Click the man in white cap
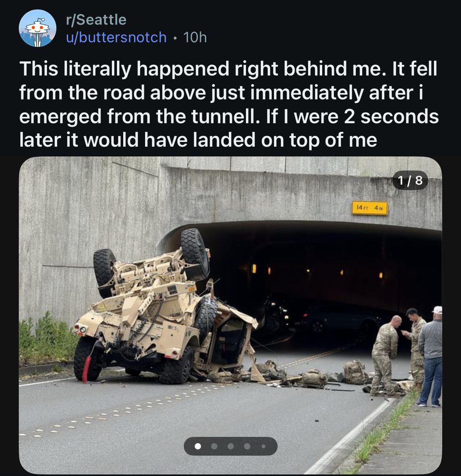 tap(431, 356)
